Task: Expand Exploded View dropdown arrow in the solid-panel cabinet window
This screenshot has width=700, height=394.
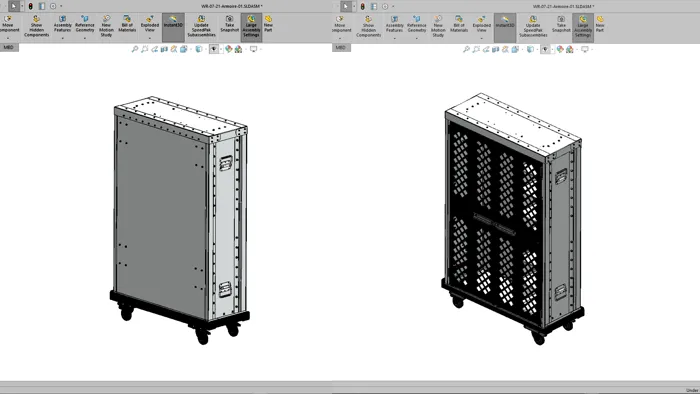Action: [x=150, y=38]
